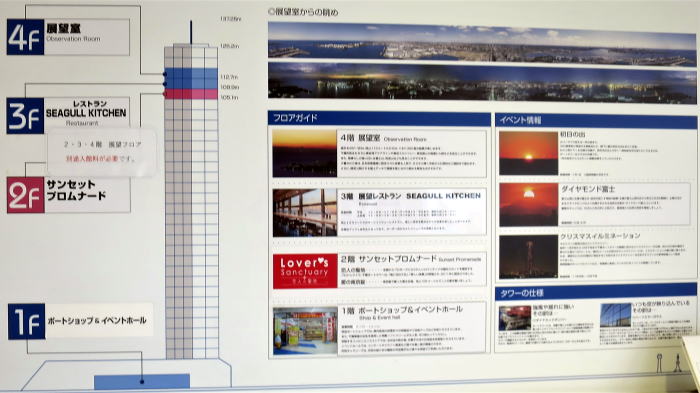The height and width of the screenshot is (393, 700).
Task: Select the 3F Seagull Kitchen floor badge
Action: 25,116
